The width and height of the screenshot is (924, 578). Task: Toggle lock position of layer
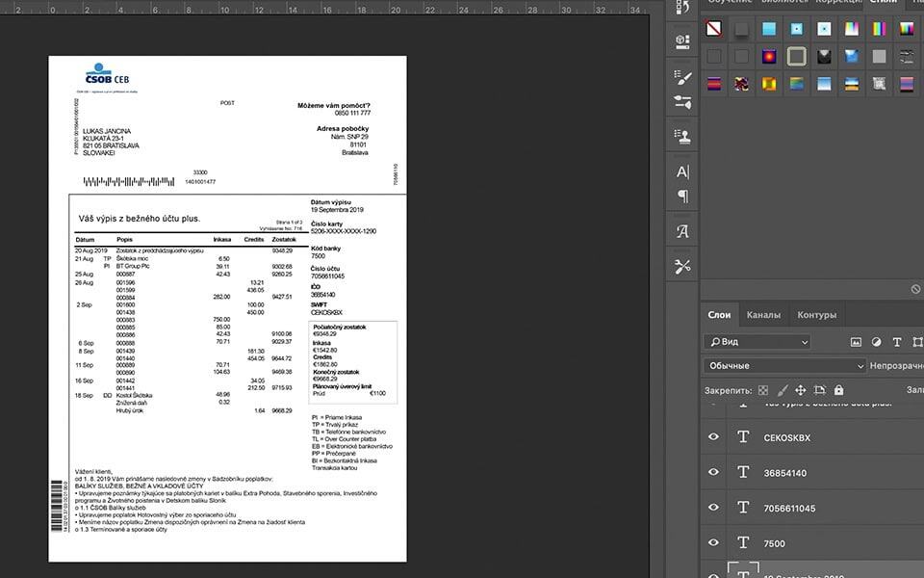coord(800,390)
